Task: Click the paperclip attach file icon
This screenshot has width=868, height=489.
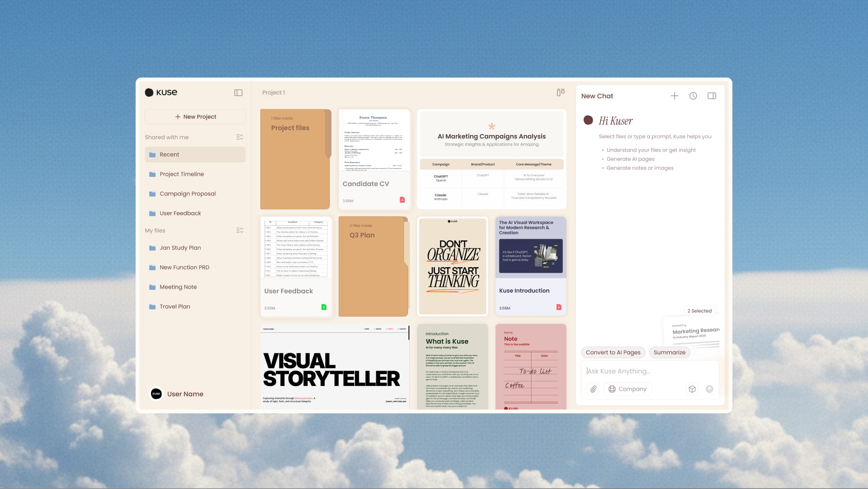Action: (593, 389)
